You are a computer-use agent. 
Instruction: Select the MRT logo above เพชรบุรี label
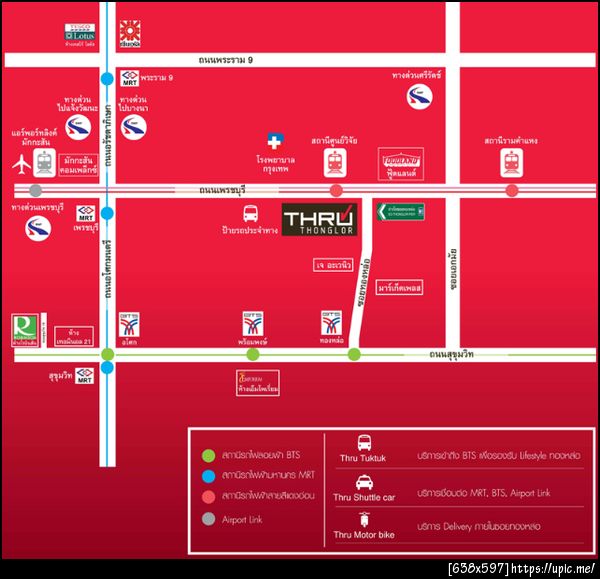[x=85, y=214]
